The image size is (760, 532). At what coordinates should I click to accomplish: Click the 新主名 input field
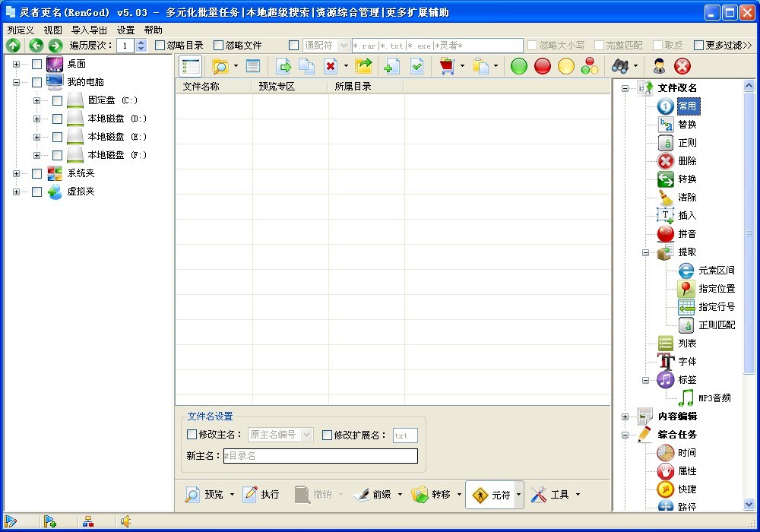(x=319, y=456)
